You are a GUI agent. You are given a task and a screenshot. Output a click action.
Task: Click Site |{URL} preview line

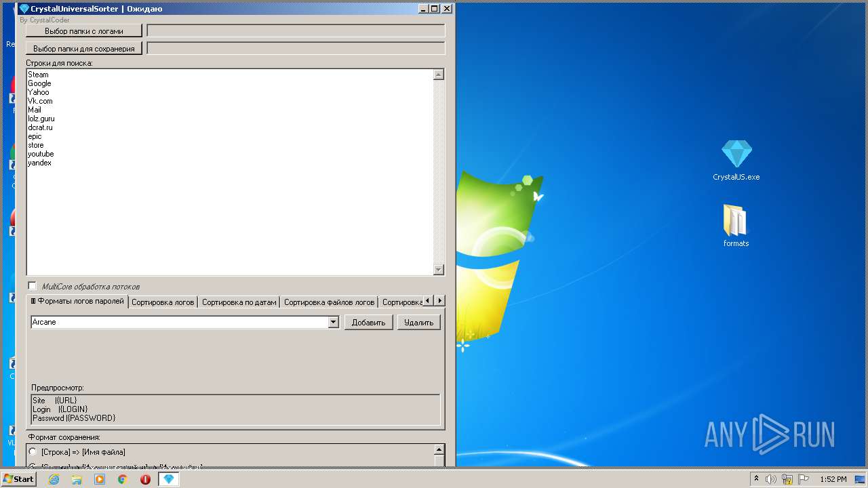[55, 401]
